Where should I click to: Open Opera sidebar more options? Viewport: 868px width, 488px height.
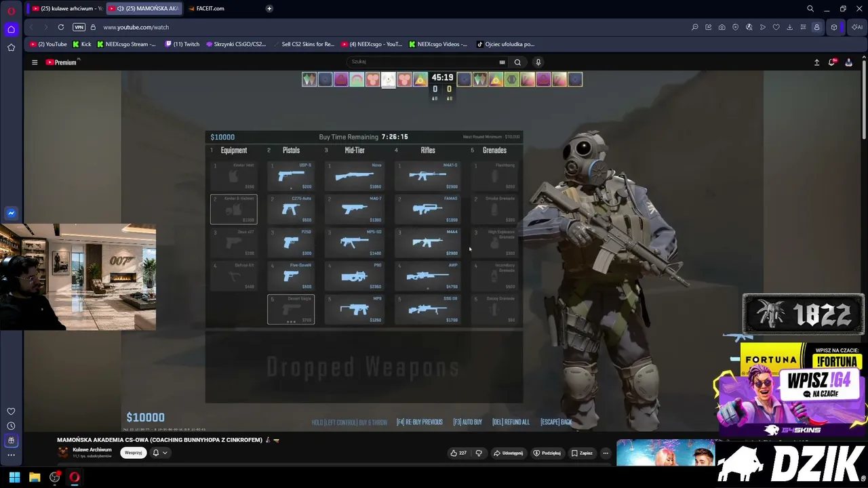point(11,455)
